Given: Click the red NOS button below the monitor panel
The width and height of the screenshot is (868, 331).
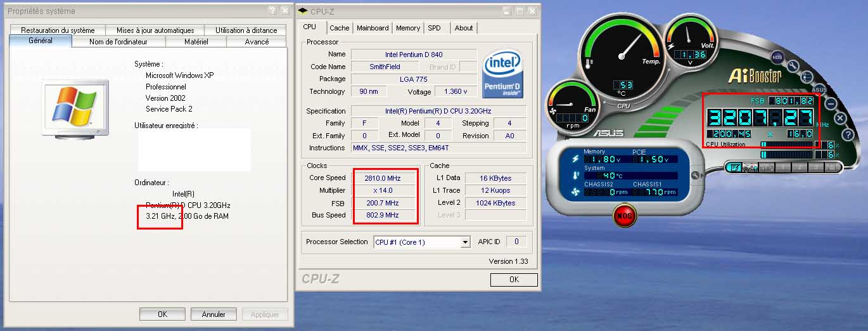Looking at the screenshot, I should 623,216.
